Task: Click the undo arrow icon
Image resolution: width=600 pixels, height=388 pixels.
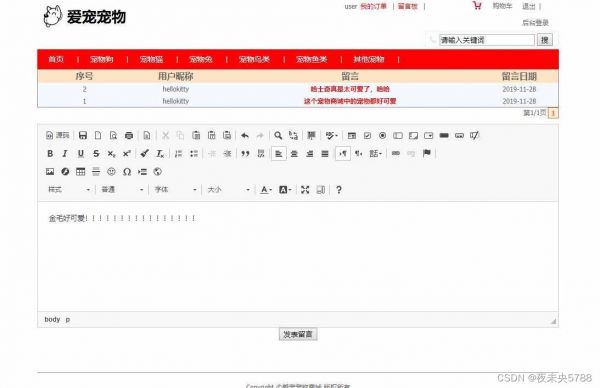Action: [245, 135]
